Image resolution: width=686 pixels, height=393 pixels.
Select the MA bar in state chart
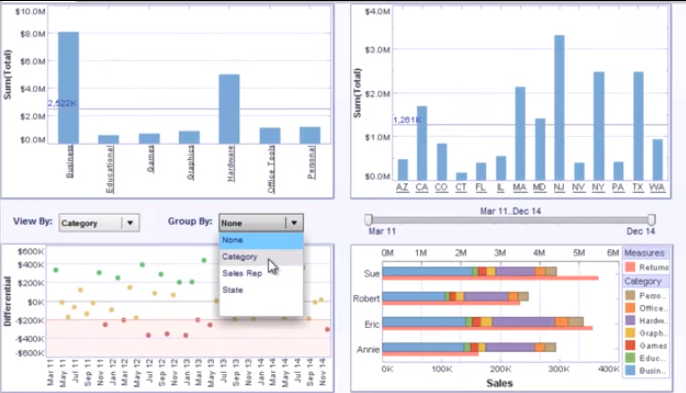520,133
